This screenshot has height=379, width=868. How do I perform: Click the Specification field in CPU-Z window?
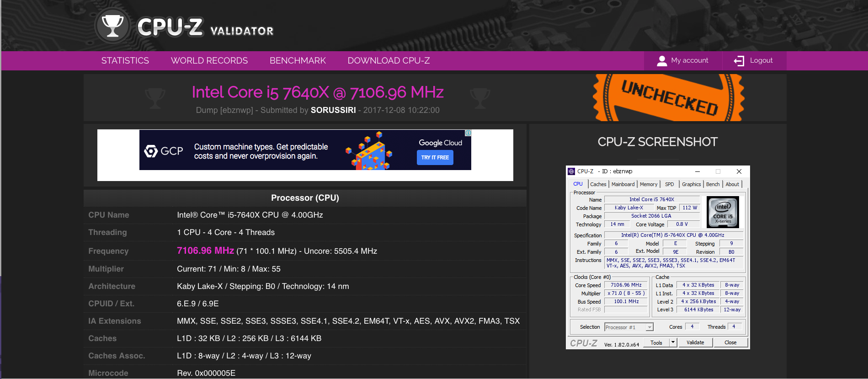(673, 235)
